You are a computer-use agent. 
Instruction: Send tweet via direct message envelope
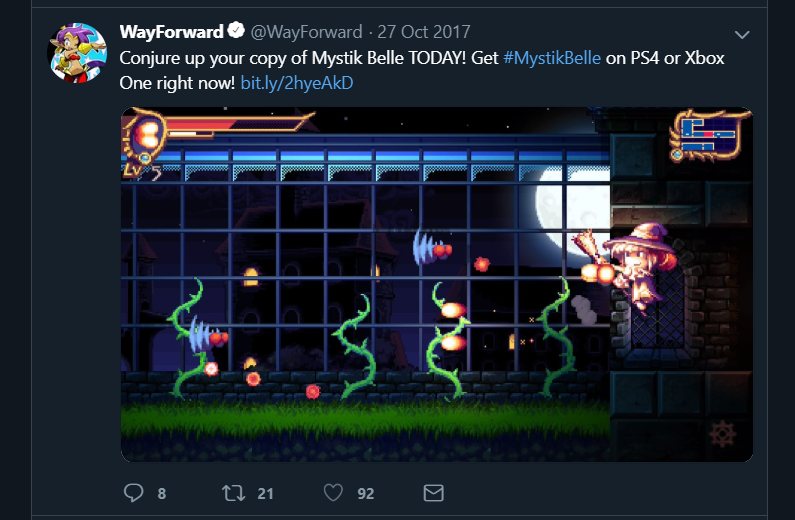[x=433, y=493]
